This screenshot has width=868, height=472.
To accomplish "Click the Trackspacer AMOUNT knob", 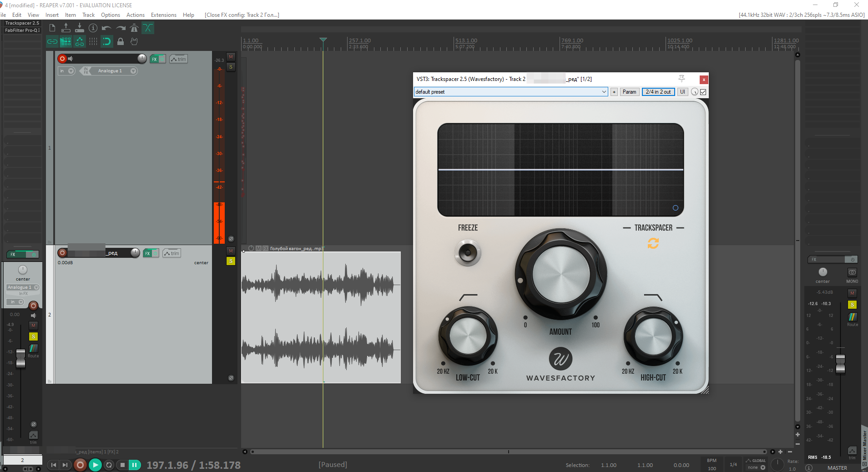I will (560, 274).
